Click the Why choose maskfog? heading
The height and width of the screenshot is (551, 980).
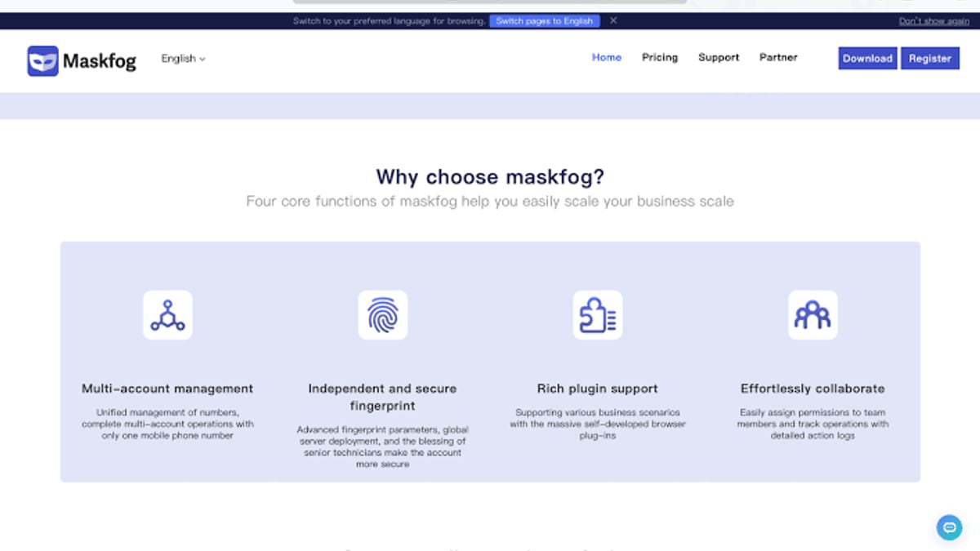pyautogui.click(x=490, y=177)
